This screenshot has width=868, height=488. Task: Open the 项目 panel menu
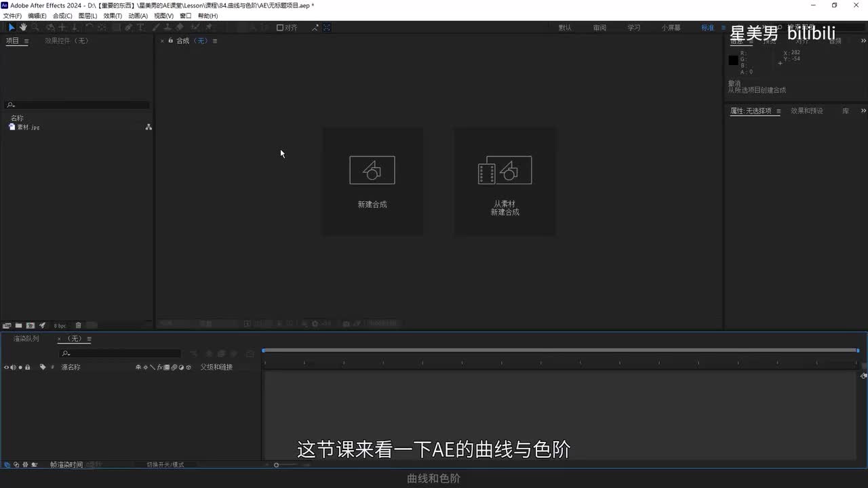click(26, 41)
